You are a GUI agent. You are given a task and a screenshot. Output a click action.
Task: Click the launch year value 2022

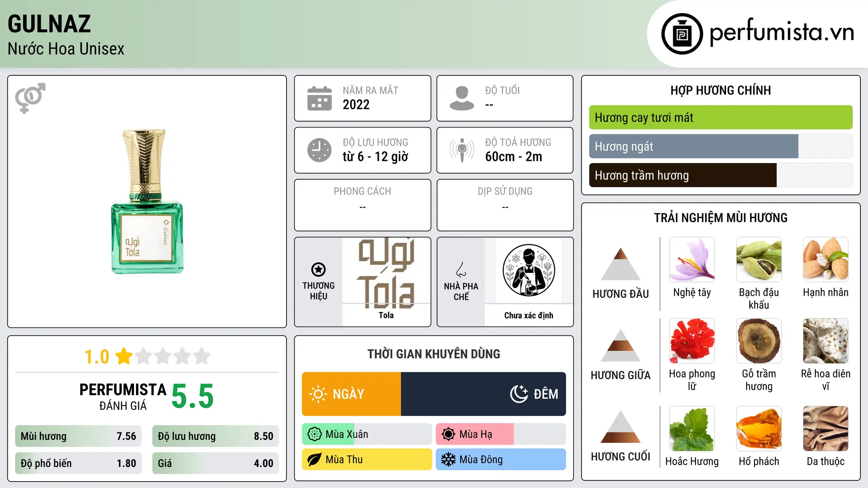click(356, 104)
